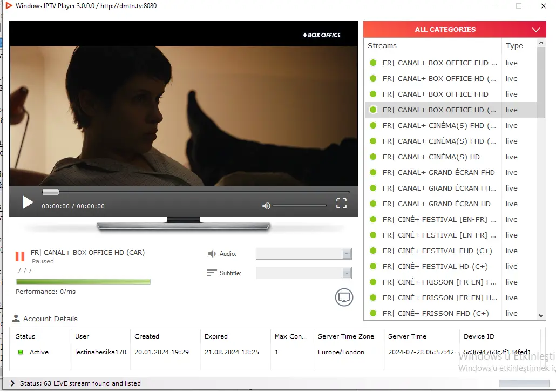This screenshot has width=556, height=392.
Task: Click the FR| CANAL+ BOX OFFICE HD (CAR) title
Action: pyautogui.click(x=87, y=253)
